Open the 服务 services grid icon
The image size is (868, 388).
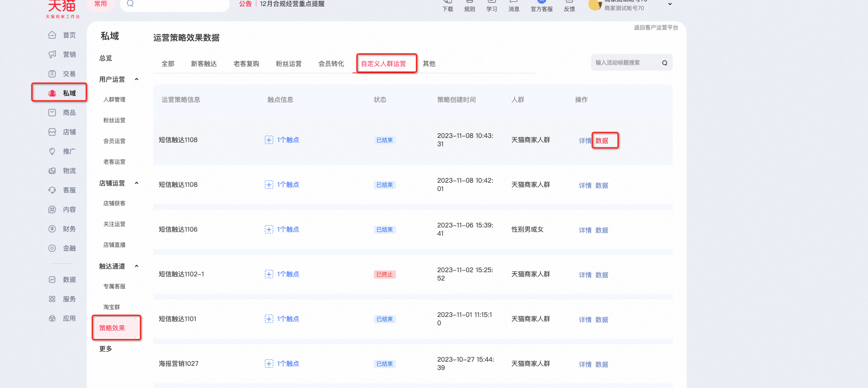[x=52, y=299]
